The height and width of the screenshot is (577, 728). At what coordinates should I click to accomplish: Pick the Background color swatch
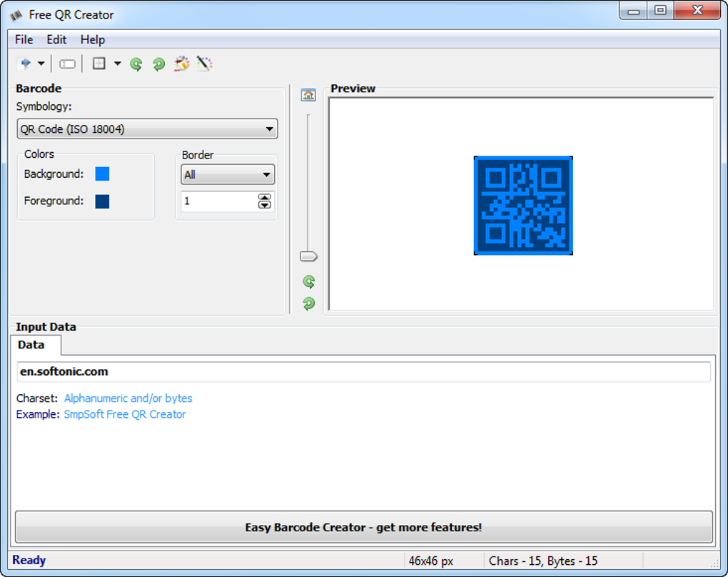[102, 174]
